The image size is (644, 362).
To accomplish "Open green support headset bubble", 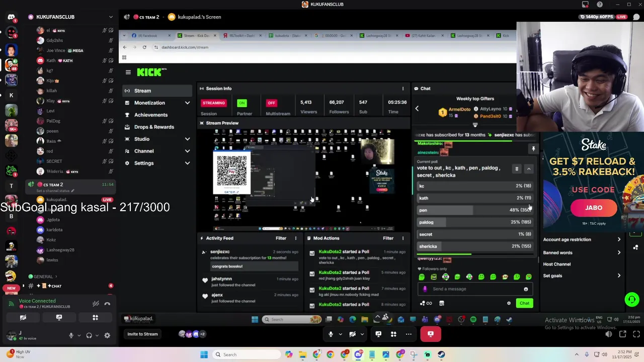I will click(631, 300).
